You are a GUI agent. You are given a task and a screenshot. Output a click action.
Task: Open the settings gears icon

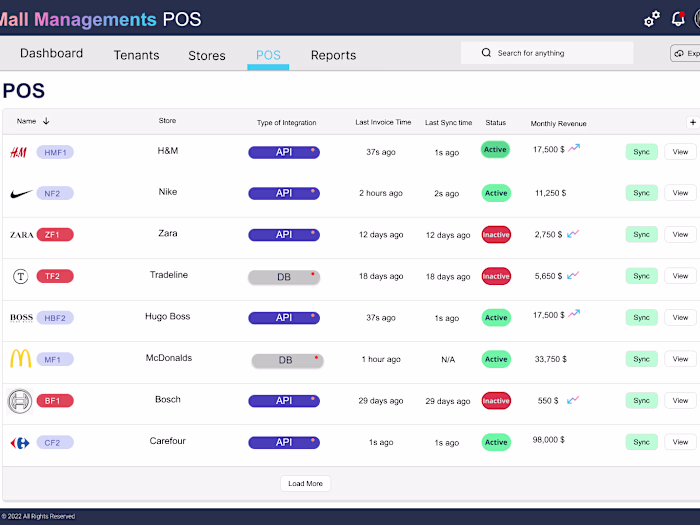tap(652, 19)
